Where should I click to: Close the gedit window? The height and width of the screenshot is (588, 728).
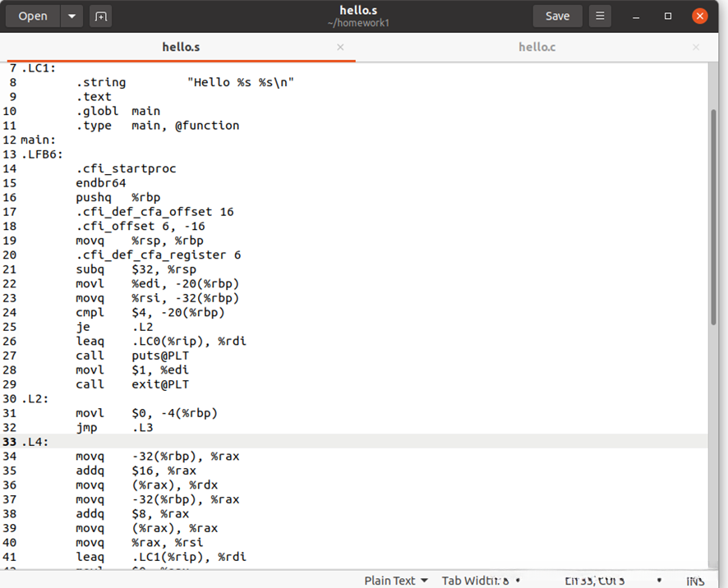click(x=699, y=16)
